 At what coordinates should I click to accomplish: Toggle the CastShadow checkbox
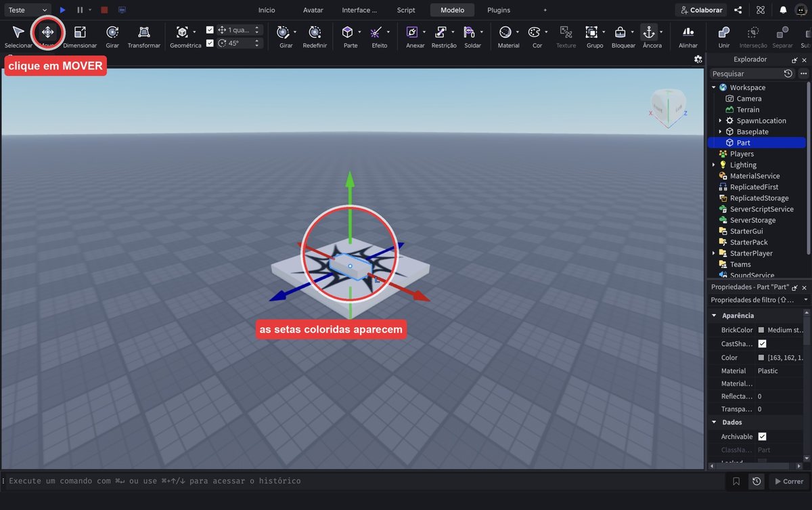pos(762,344)
